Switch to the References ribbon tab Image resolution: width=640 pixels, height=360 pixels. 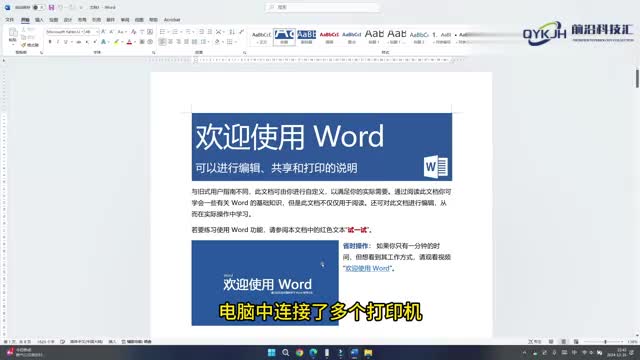coord(96,20)
